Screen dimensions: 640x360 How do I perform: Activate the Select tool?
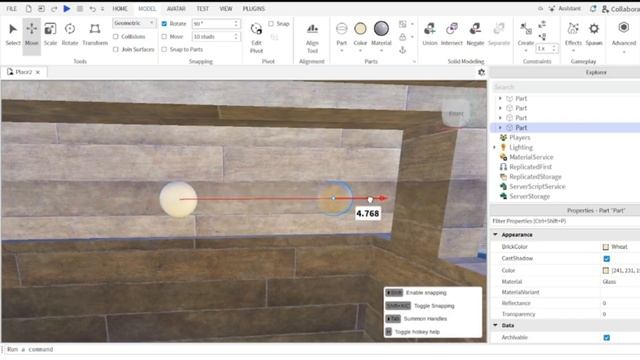coord(13,34)
